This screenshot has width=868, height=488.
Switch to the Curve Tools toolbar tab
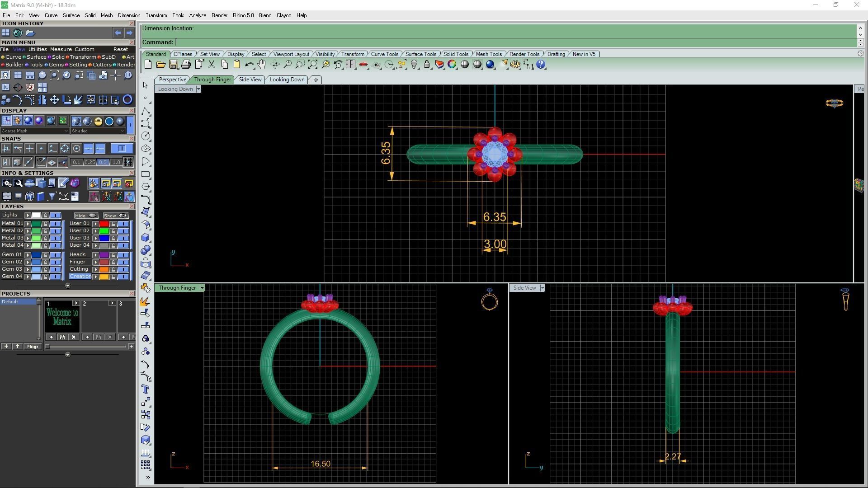coord(384,54)
